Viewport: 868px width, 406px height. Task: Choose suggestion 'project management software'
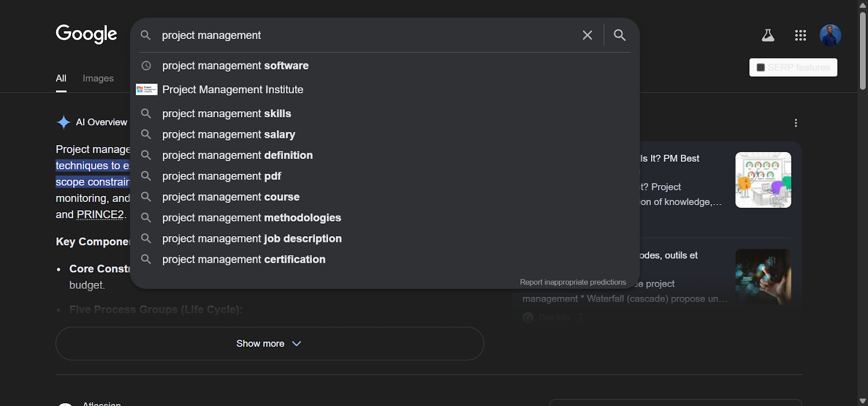(x=385, y=66)
